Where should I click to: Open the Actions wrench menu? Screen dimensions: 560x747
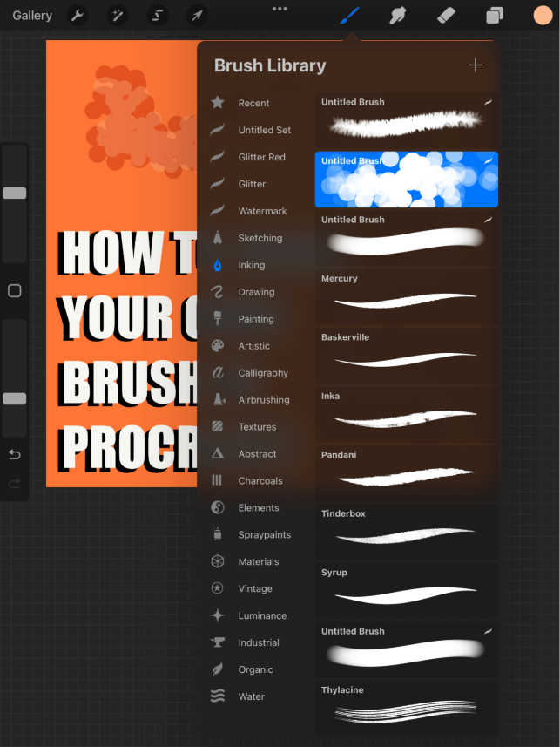78,16
